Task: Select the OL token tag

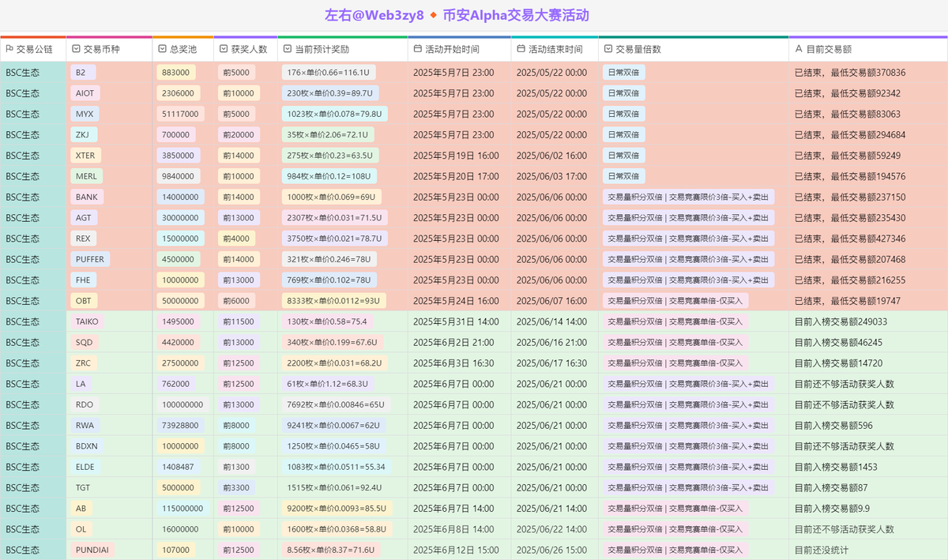Action: pos(81,528)
